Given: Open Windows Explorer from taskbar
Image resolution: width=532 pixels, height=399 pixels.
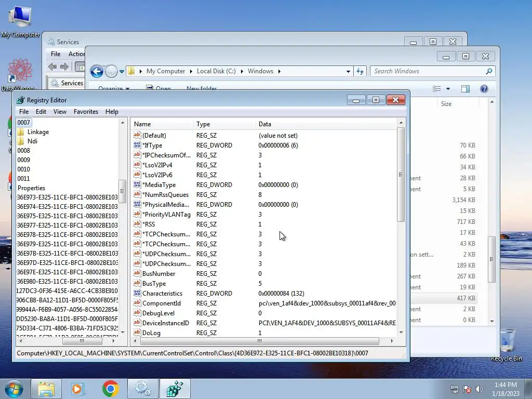Looking at the screenshot, I should coord(46,389).
